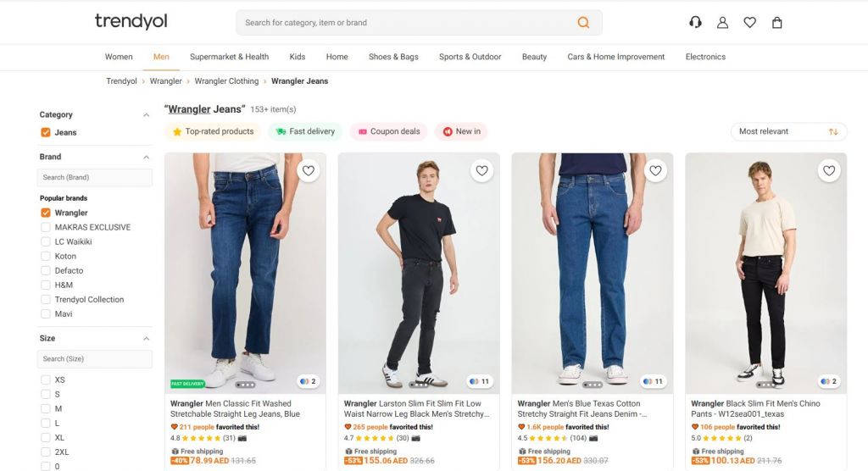
Task: Open the user account icon
Action: pyautogui.click(x=722, y=23)
